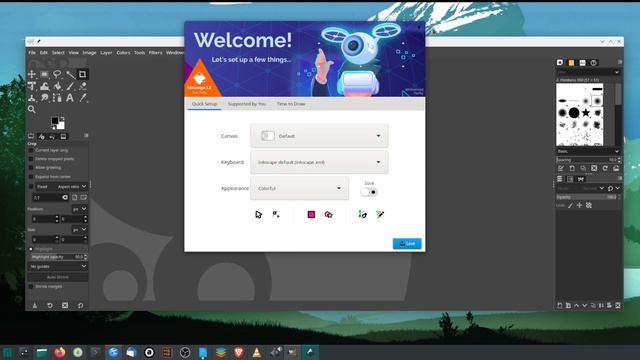Select the Crop tool
The width and height of the screenshot is (640, 360).
(82, 74)
